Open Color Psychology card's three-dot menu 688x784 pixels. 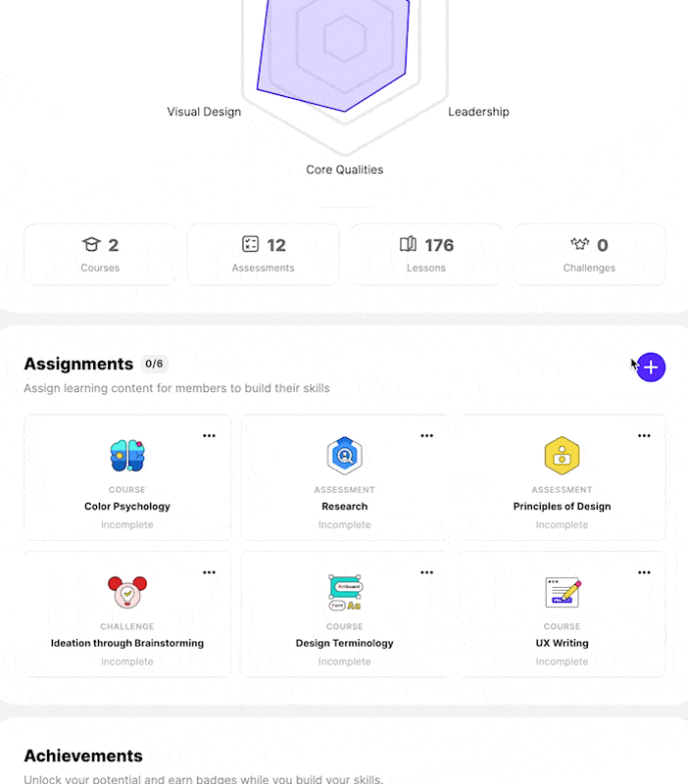coord(209,436)
